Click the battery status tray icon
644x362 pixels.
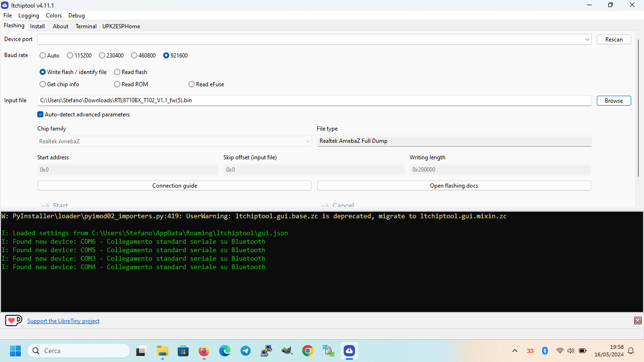(583, 351)
